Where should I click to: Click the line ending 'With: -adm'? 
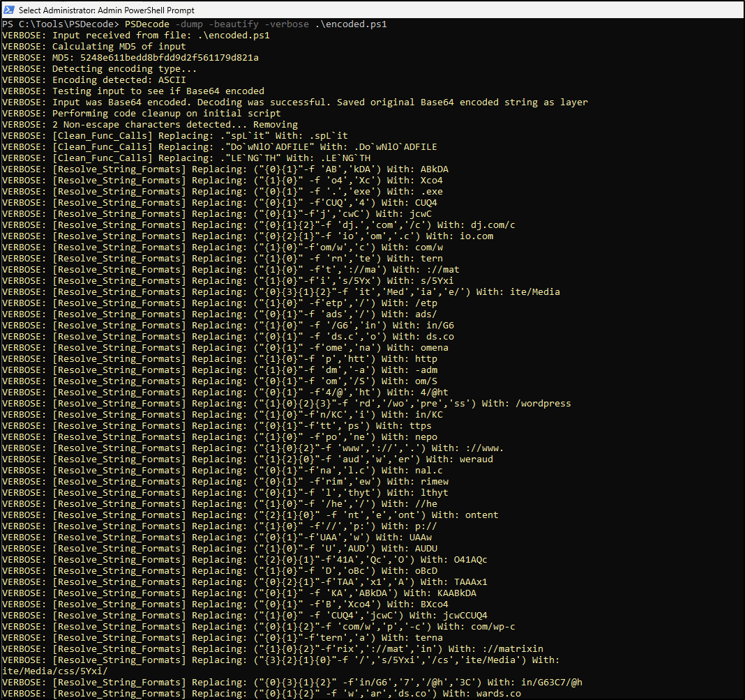click(x=220, y=370)
